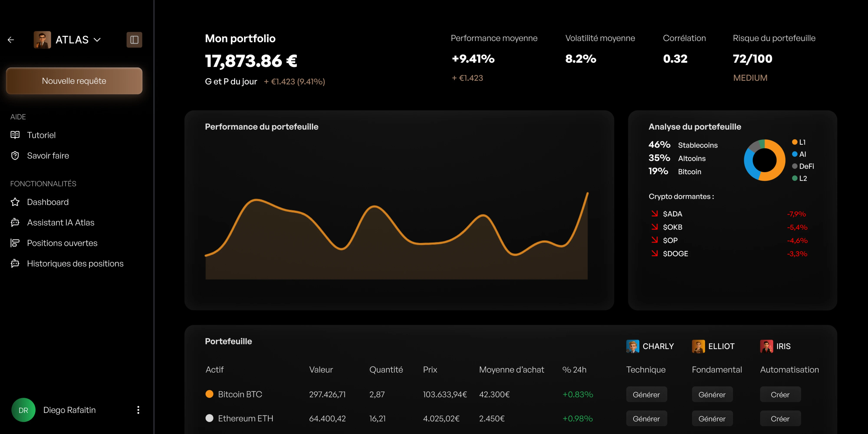This screenshot has width=868, height=434.
Task: Click the Ethereum ETH grey dot
Action: pyautogui.click(x=209, y=418)
